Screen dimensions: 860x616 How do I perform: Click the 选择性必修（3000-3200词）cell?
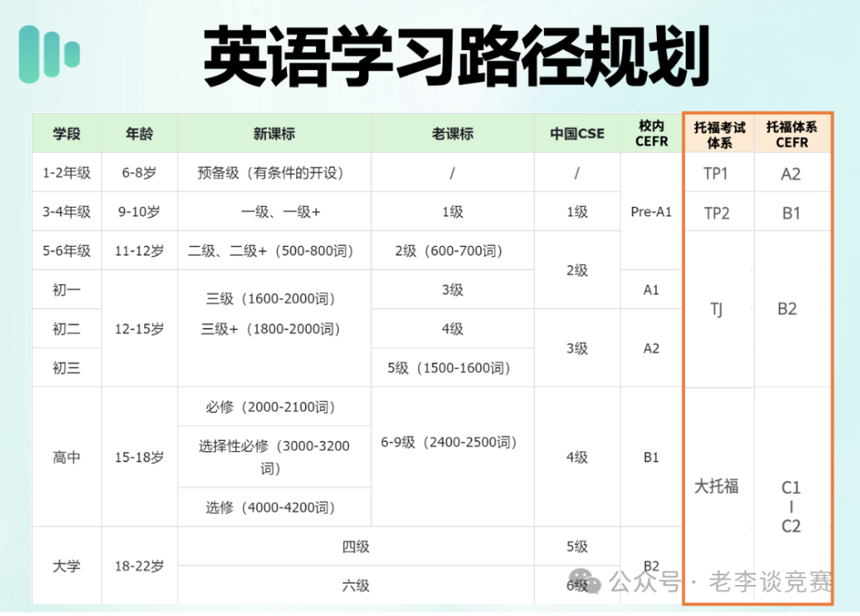tap(274, 457)
